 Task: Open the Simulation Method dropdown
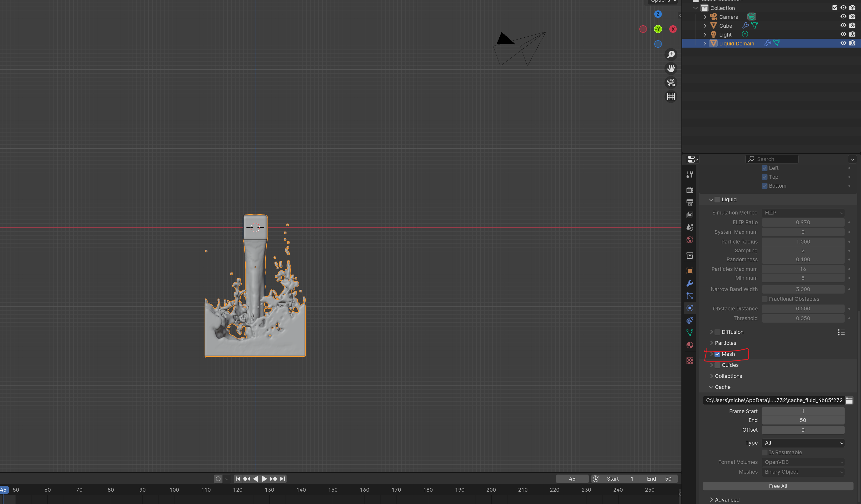(x=803, y=213)
